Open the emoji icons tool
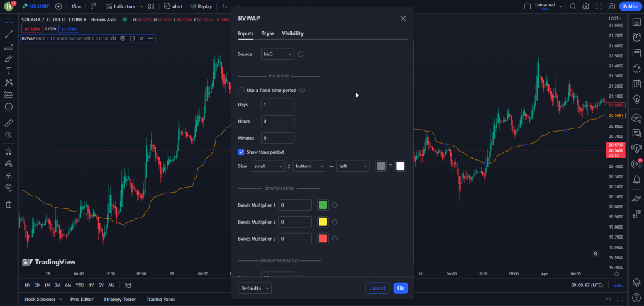Screen dimensions: 644x306 tap(9, 106)
